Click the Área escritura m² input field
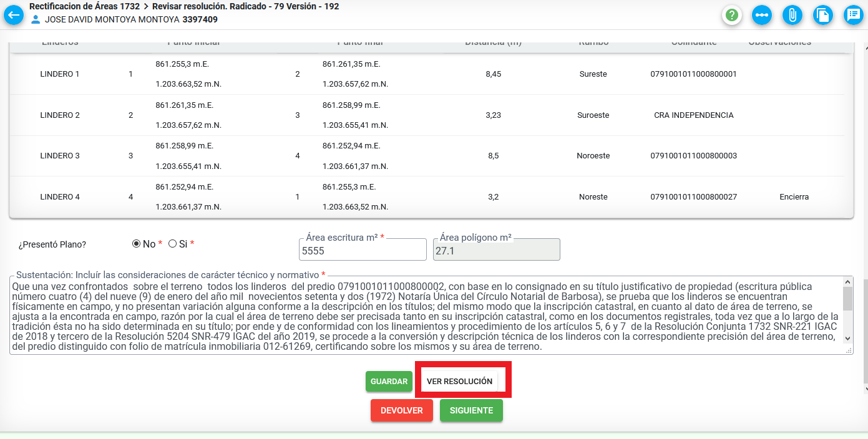The height and width of the screenshot is (439, 868). click(x=363, y=251)
